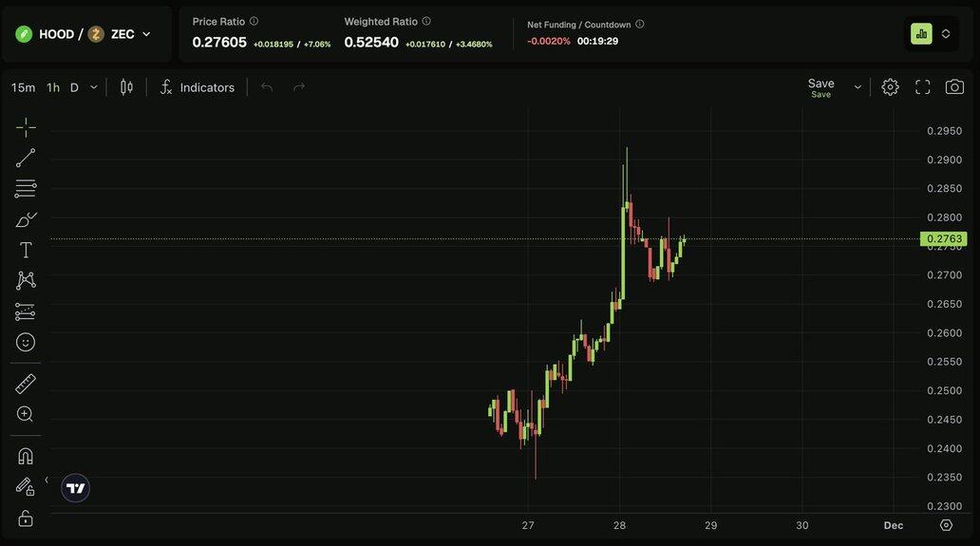Open chart settings gear icon
The height and width of the screenshot is (546, 980).
click(890, 87)
